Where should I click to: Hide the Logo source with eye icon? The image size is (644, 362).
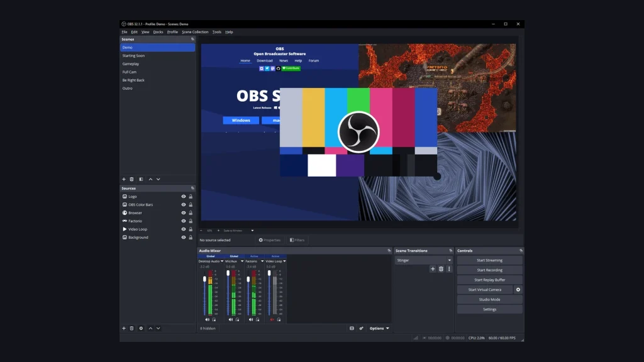pos(184,197)
